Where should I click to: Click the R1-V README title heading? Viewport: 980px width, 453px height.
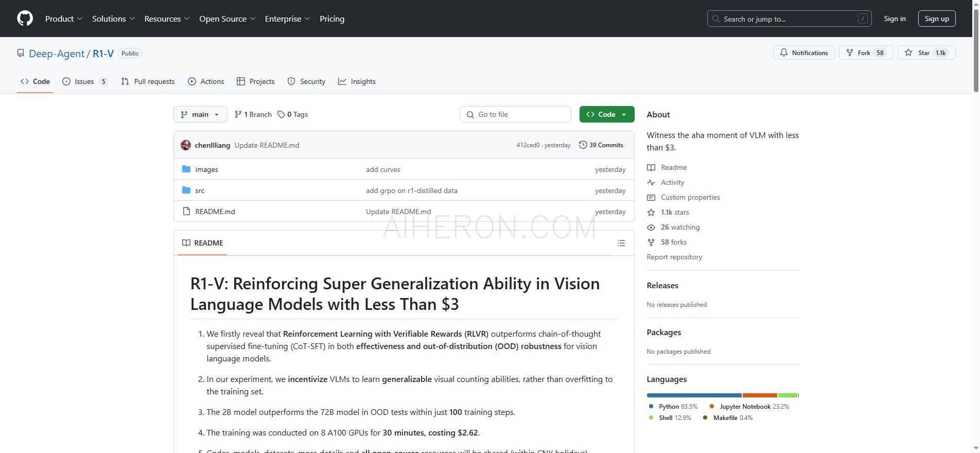tap(395, 294)
